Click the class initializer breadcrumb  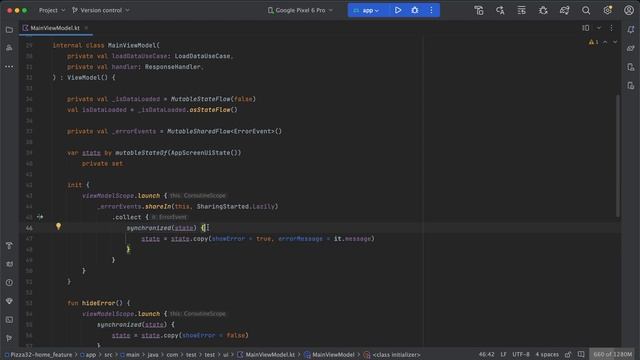(x=392, y=355)
